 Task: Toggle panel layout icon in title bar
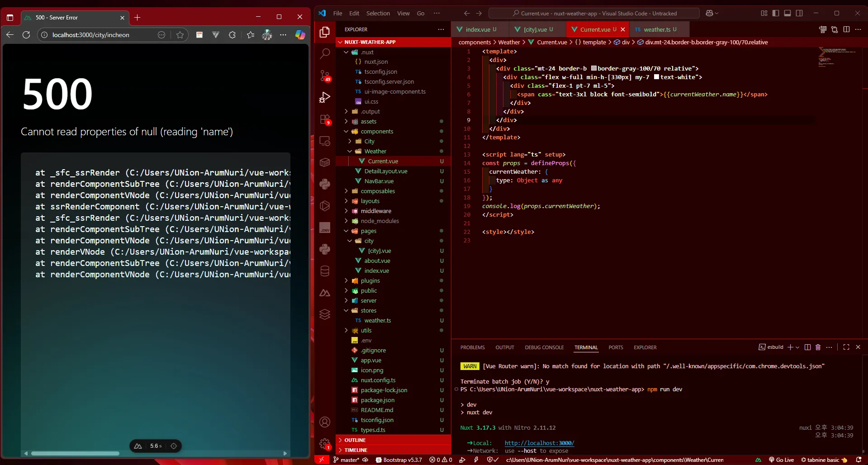coord(787,13)
